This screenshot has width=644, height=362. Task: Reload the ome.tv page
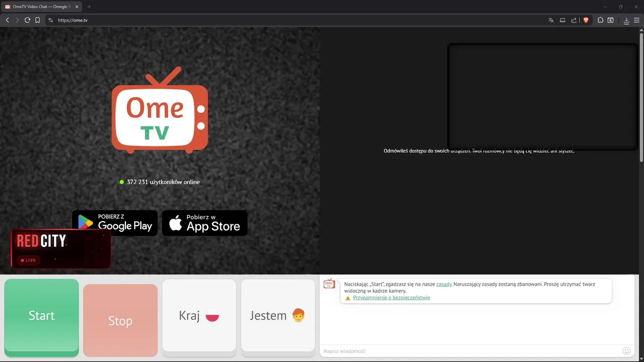pyautogui.click(x=27, y=20)
